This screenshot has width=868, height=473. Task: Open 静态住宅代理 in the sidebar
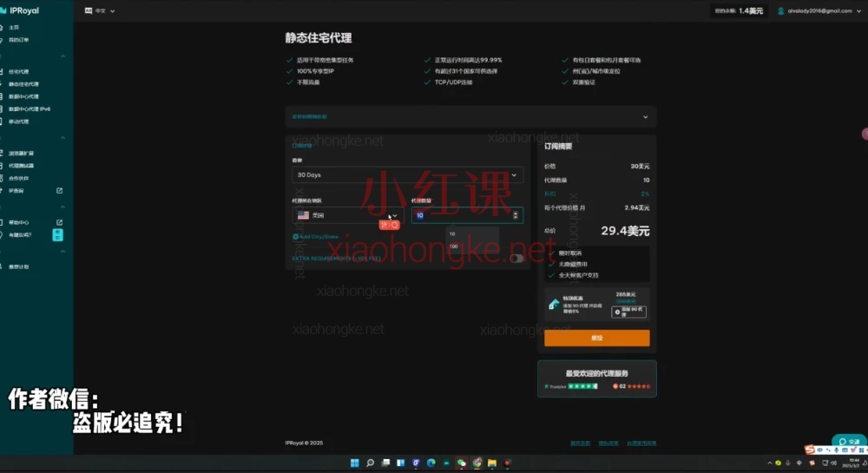(x=23, y=84)
